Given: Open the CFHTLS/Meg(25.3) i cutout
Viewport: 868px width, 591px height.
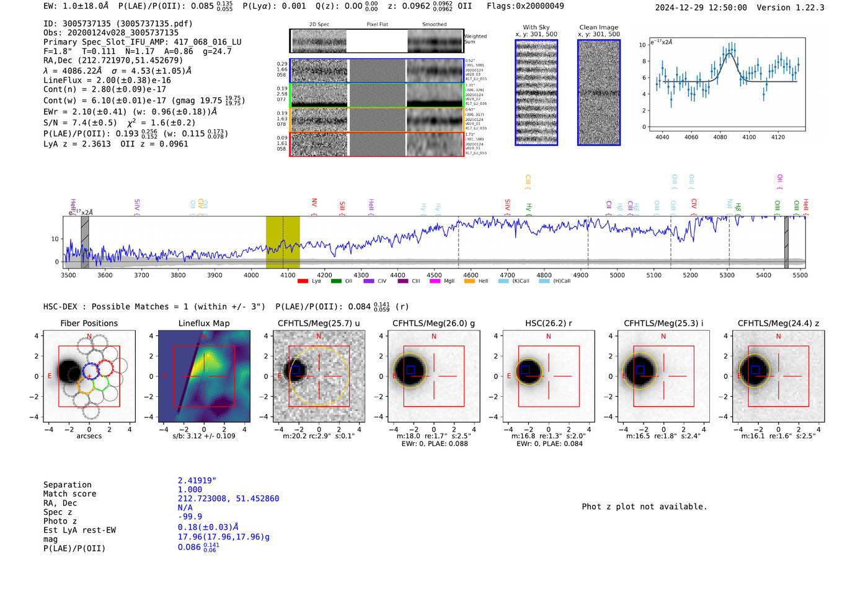Looking at the screenshot, I should point(663,376).
